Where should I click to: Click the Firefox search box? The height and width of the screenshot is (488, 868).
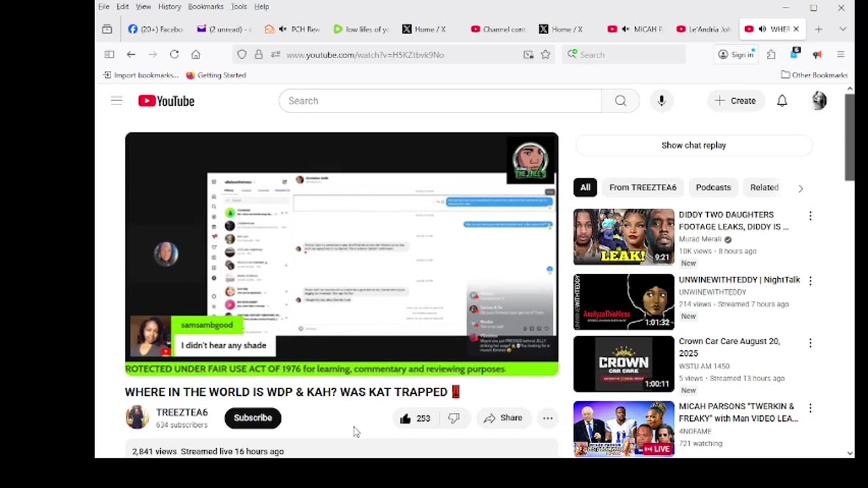point(624,54)
